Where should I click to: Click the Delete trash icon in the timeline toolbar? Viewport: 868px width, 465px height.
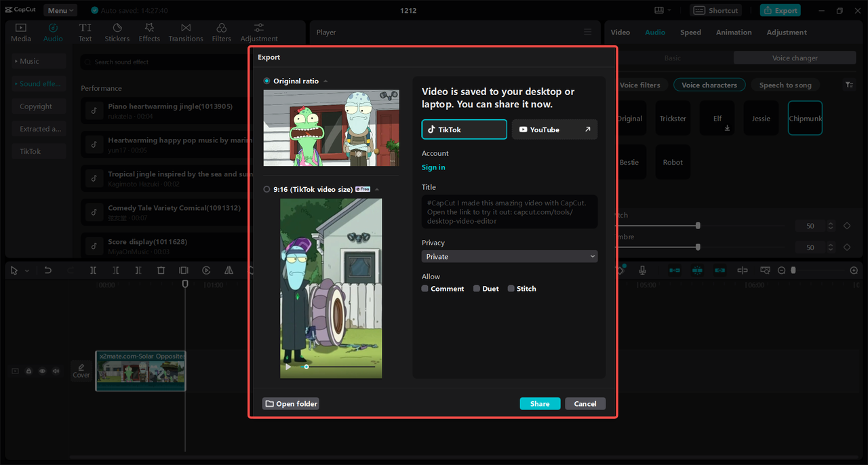(x=161, y=270)
